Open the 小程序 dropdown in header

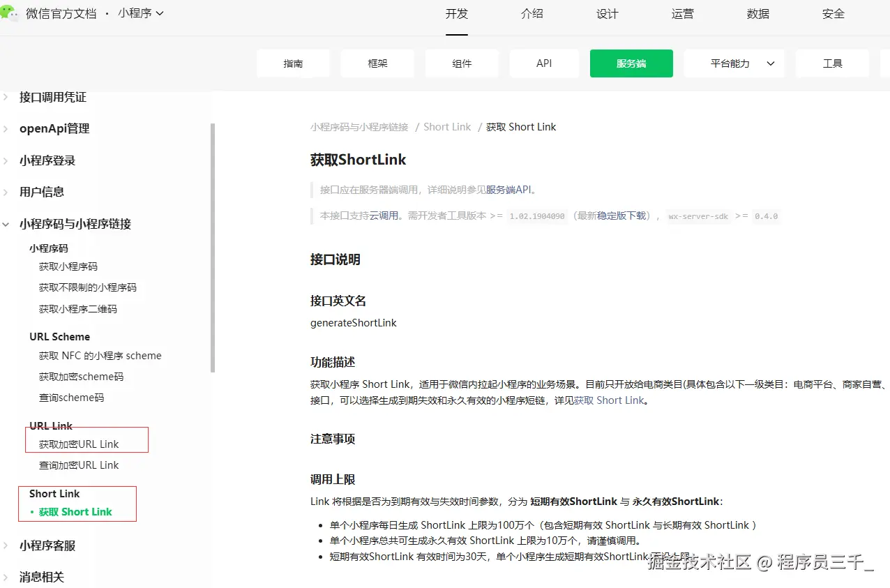[141, 13]
